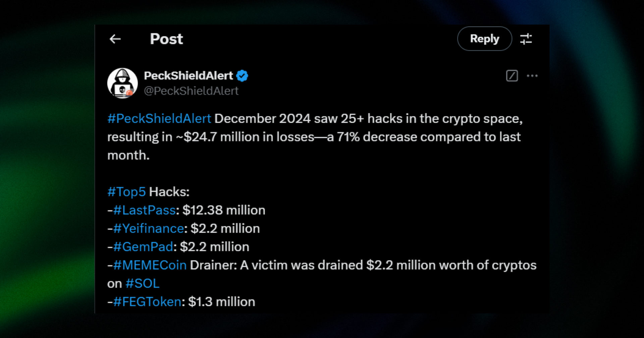644x338 pixels.
Task: Open conversation settings from the sliders control
Action: [526, 39]
